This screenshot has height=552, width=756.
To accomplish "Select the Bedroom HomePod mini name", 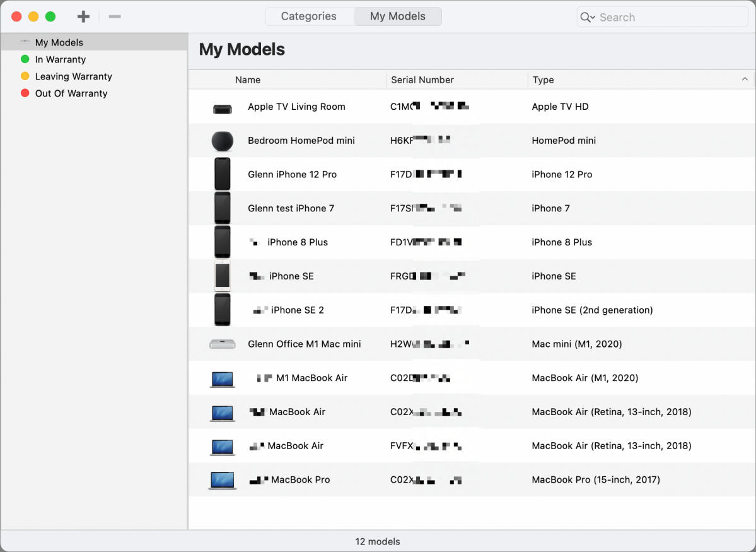I will click(x=301, y=141).
